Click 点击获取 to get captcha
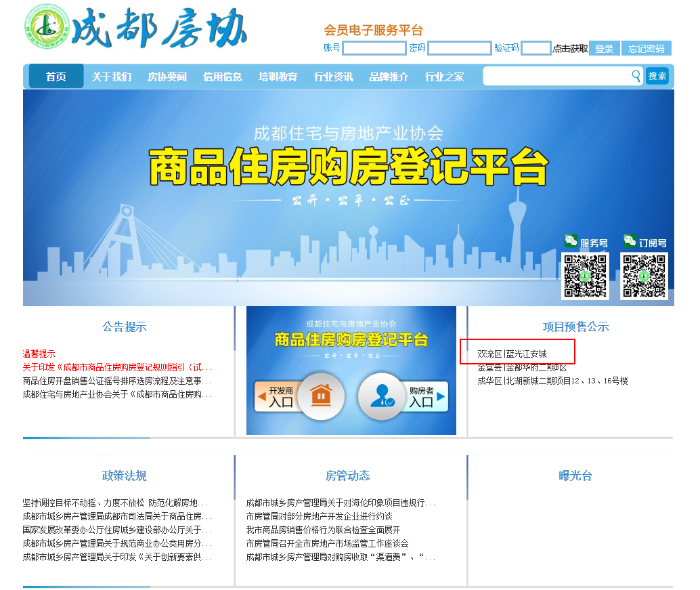 tap(570, 48)
